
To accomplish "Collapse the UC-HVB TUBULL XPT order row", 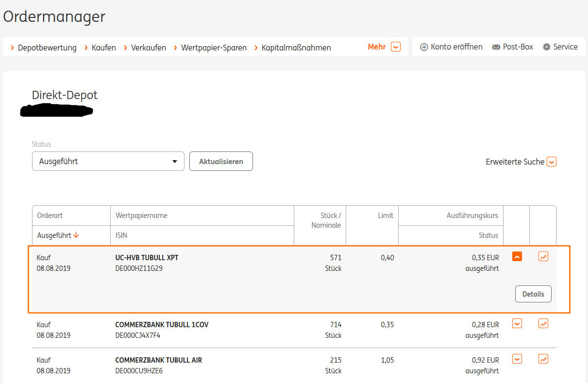I will coord(517,257).
